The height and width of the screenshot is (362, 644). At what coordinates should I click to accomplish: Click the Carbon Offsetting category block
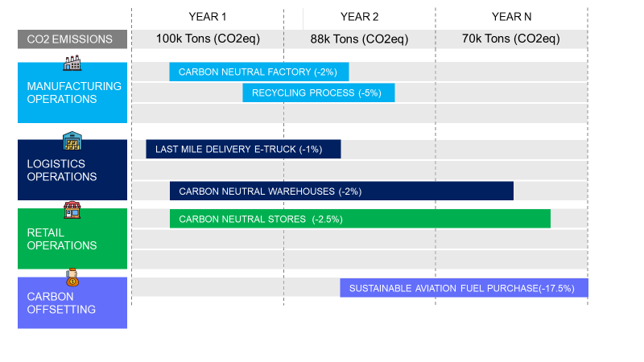click(72, 303)
